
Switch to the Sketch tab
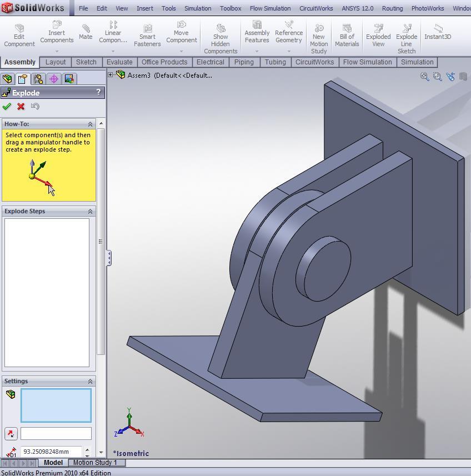(86, 62)
